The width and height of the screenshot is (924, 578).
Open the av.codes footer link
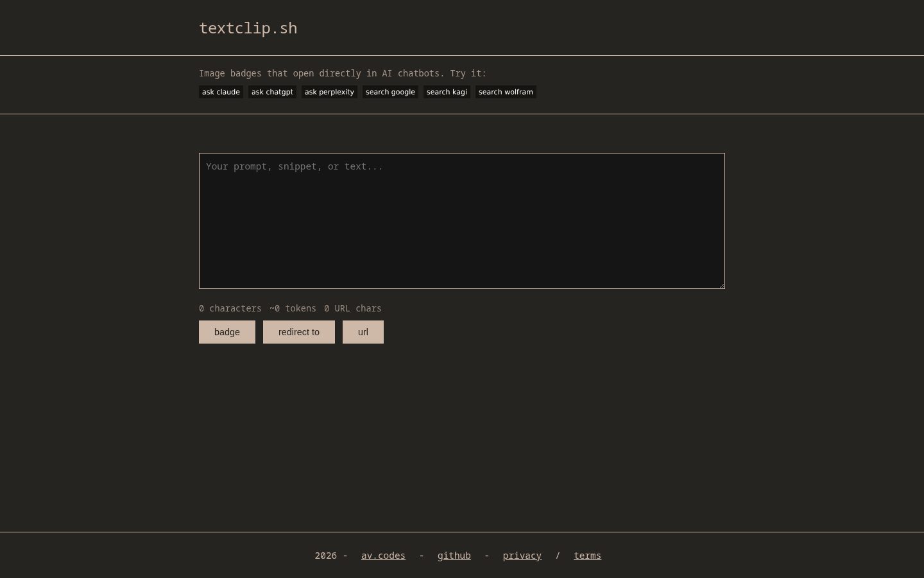click(x=383, y=556)
